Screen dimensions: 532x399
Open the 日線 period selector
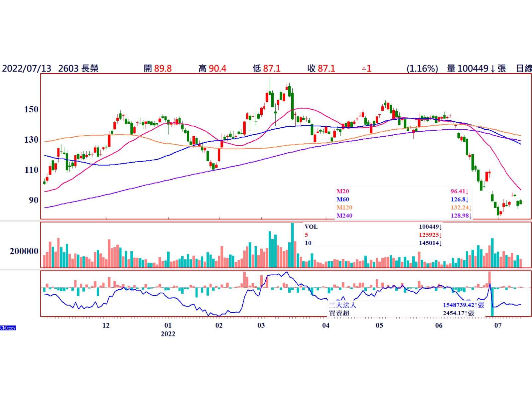[x=523, y=68]
